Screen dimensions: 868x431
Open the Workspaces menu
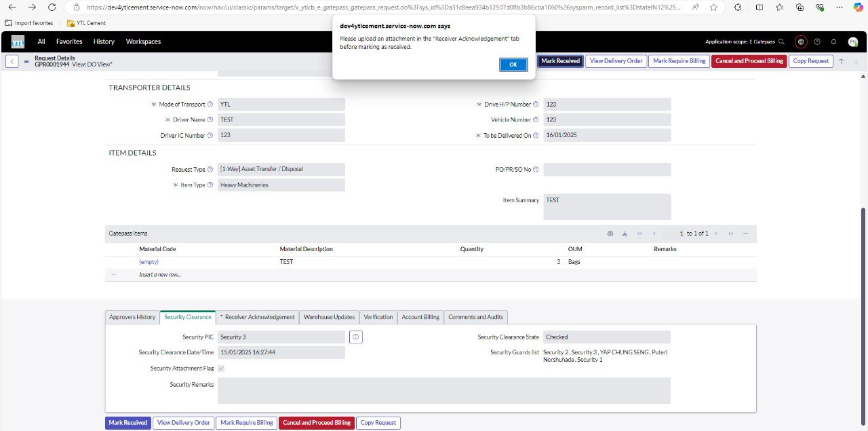tap(143, 41)
